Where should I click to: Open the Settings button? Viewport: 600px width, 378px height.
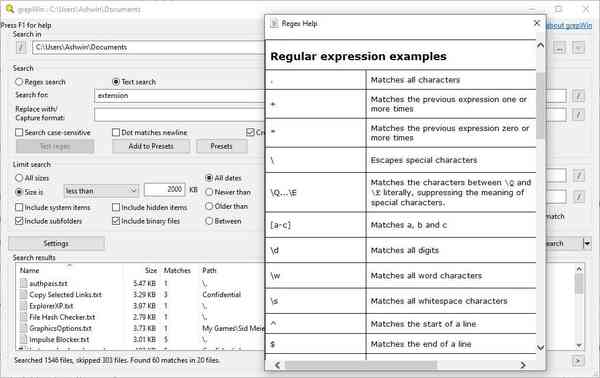pyautogui.click(x=56, y=243)
